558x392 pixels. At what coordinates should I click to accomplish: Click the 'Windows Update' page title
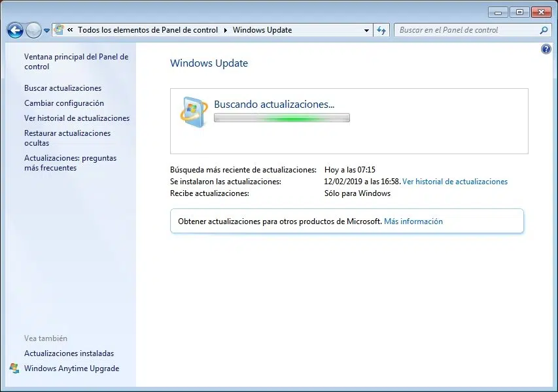(x=209, y=63)
